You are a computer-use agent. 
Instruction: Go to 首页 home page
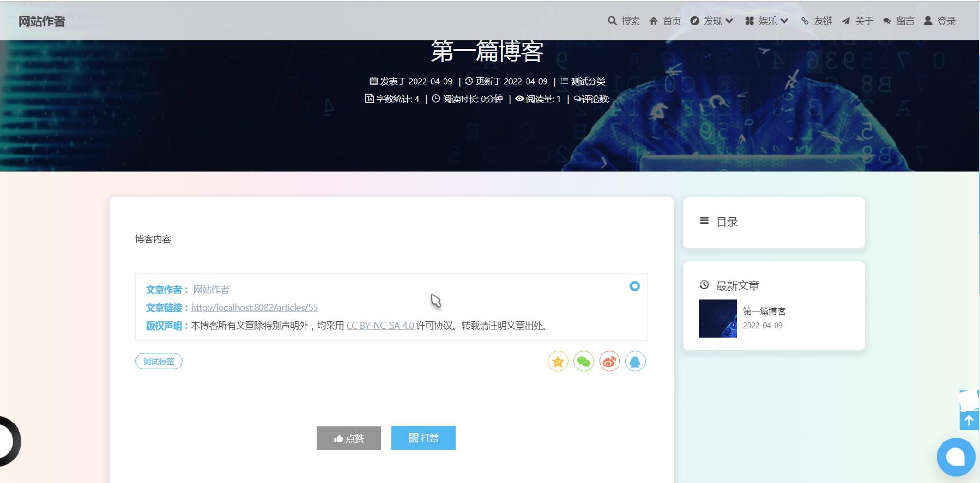click(x=665, y=21)
